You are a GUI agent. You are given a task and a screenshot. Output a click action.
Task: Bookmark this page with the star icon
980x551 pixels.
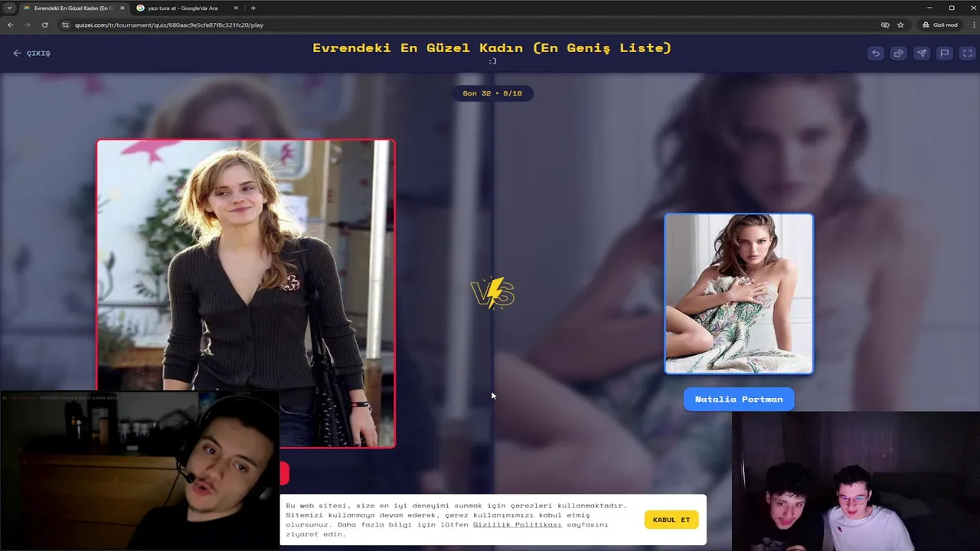tap(900, 24)
